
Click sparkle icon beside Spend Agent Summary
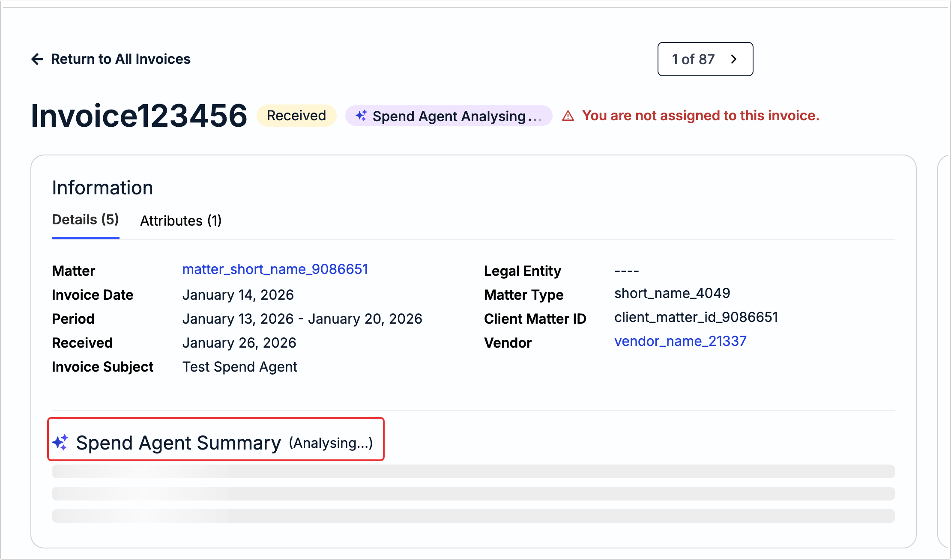click(x=60, y=443)
